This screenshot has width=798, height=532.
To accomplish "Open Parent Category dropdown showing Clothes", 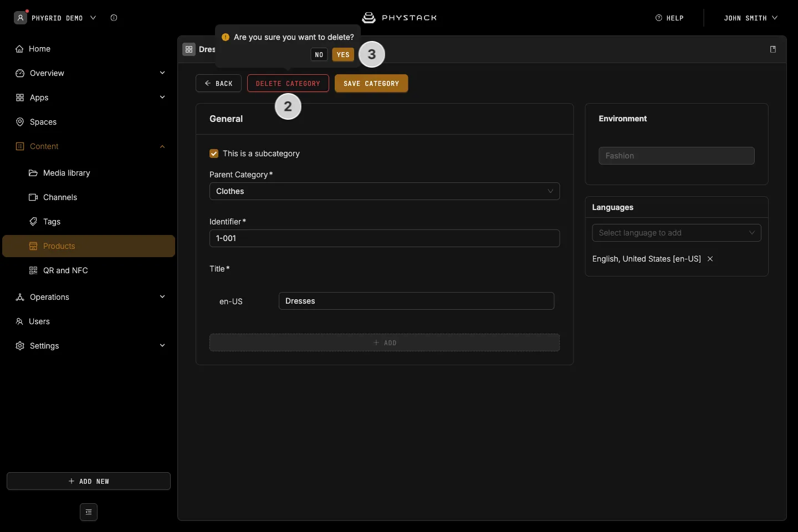I will (385, 191).
